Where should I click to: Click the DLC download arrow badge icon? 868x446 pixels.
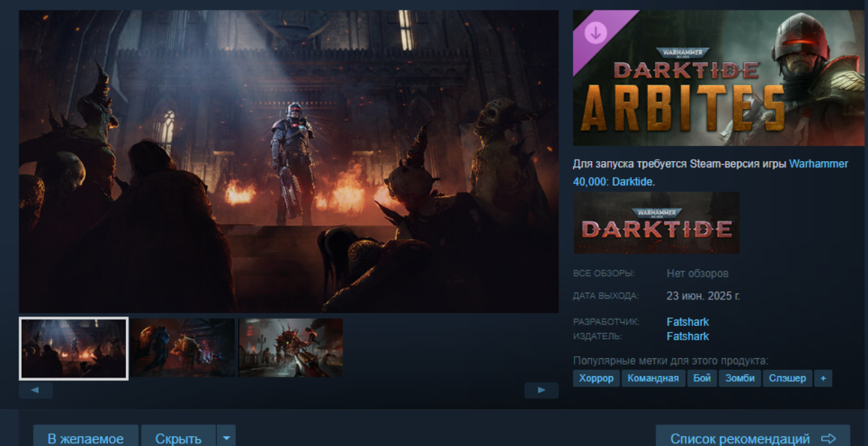(x=595, y=32)
